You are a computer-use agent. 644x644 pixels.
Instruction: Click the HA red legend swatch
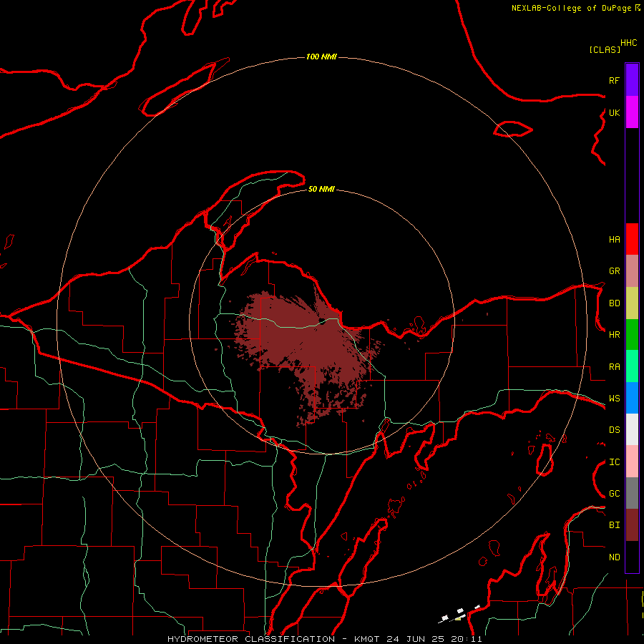tap(632, 239)
